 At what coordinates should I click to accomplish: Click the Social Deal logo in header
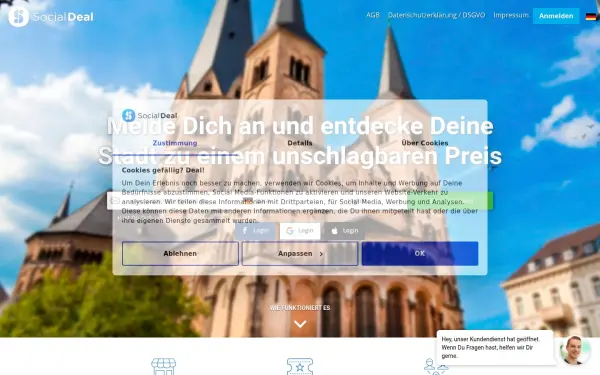(51, 16)
